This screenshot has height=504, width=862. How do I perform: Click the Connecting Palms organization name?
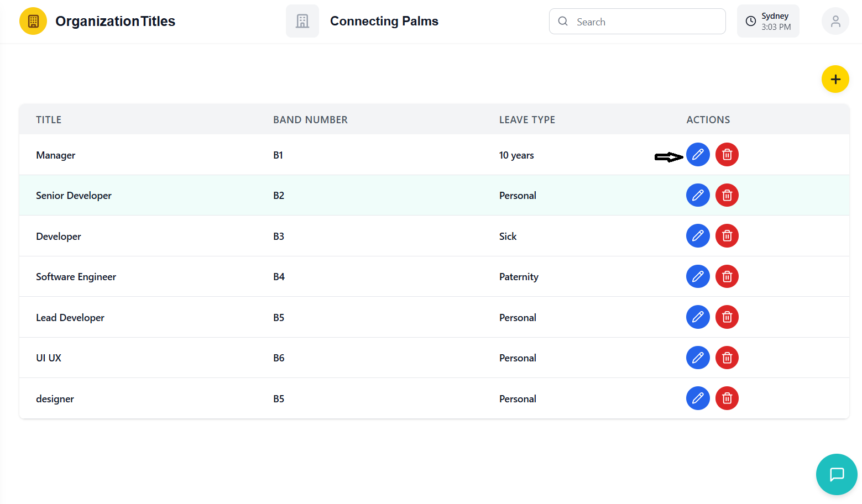pos(384,22)
